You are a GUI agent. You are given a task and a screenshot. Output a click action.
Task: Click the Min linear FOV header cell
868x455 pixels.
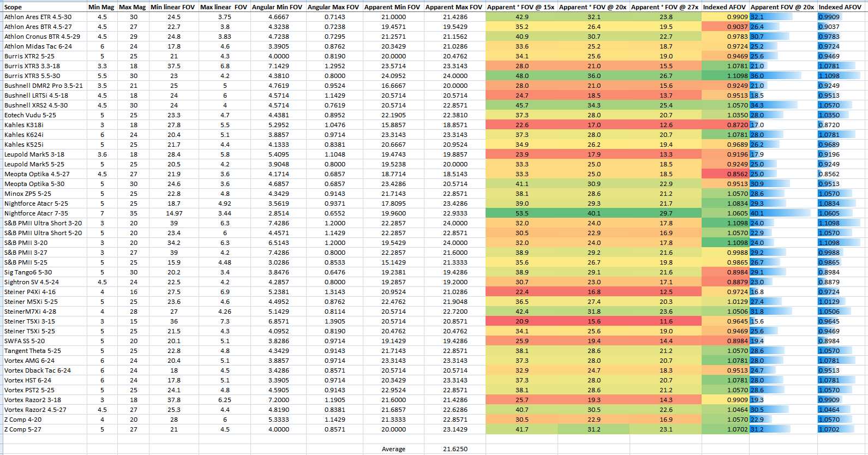(x=172, y=7)
